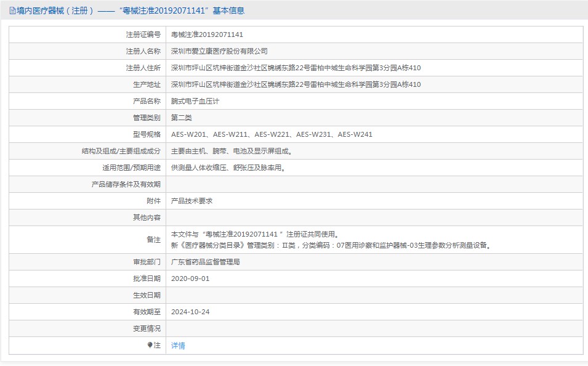Click the document icon beside the 境内医疗器械 title
Screen dimensions: 588x366
coord(12,11)
